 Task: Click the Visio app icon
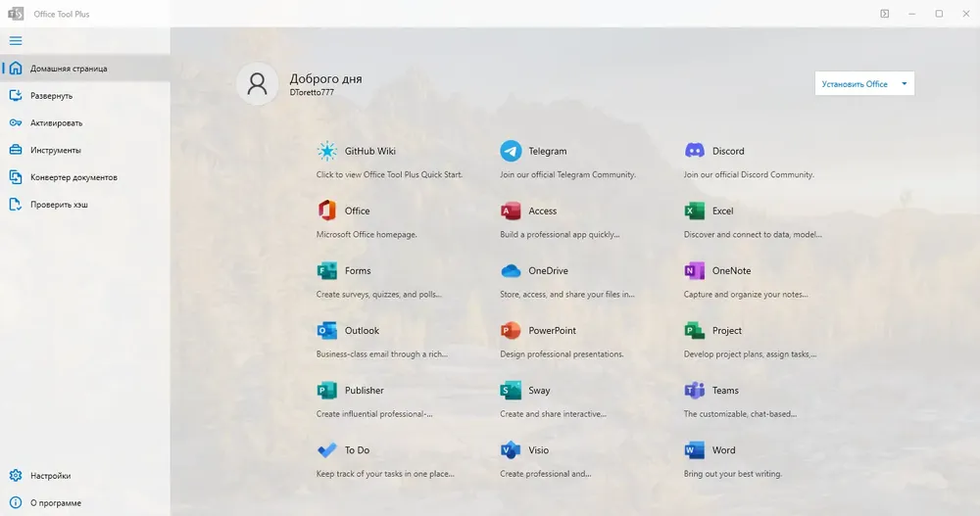point(511,449)
